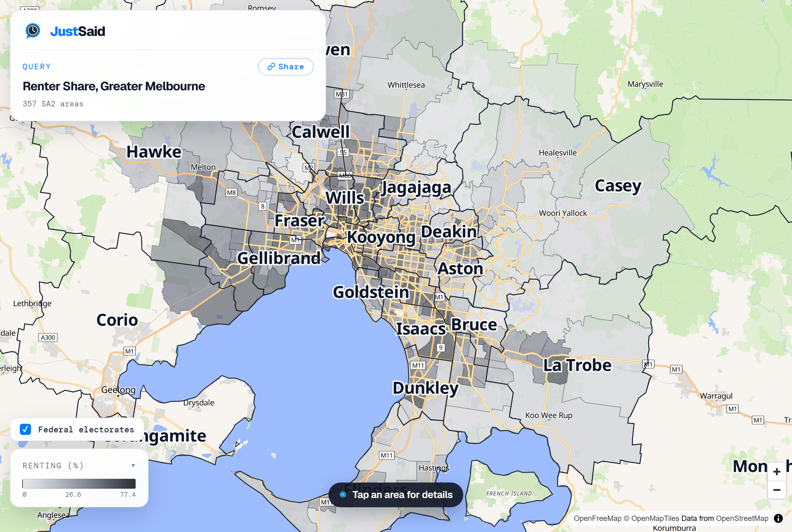The image size is (792, 532).
Task: Open the JustSaid brand name link
Action: (78, 31)
